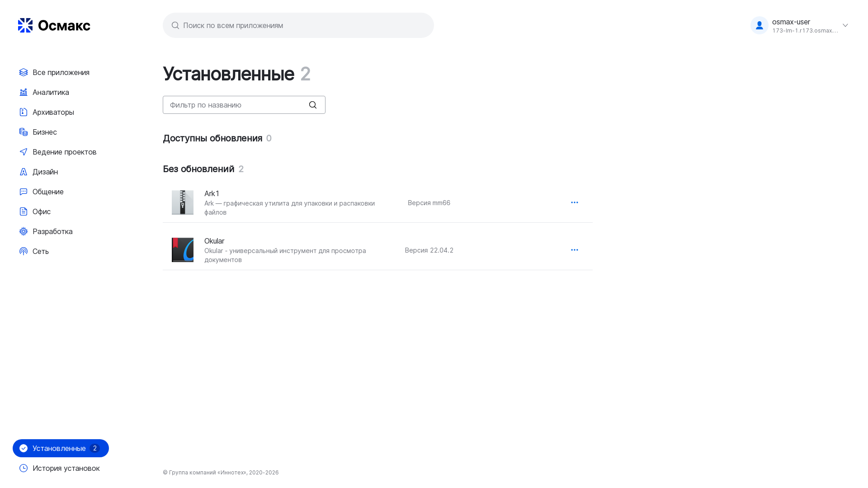Open the История установок clock icon

(23, 468)
